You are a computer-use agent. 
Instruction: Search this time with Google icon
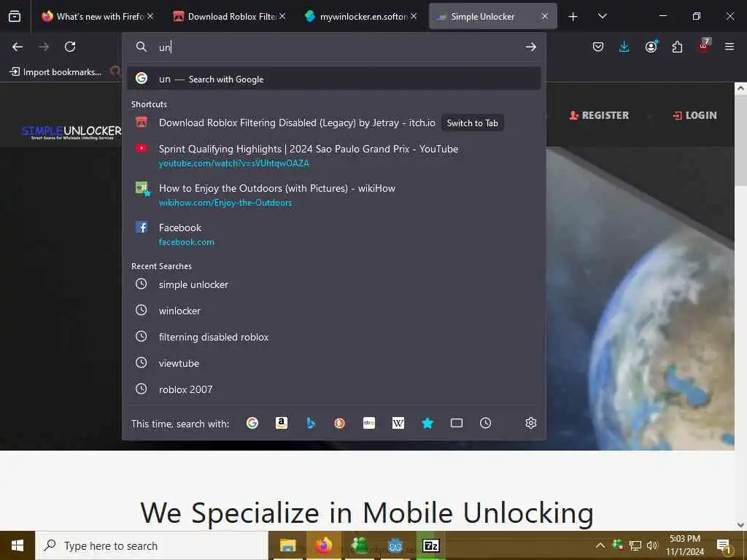click(252, 423)
